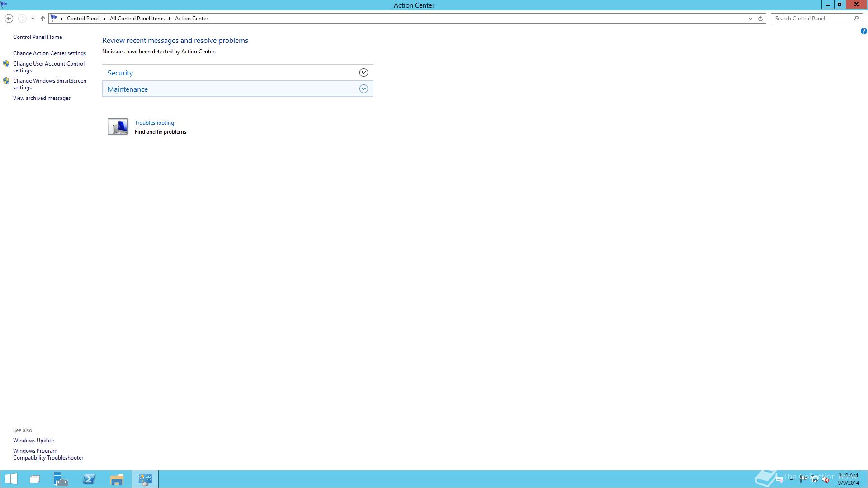Click the Maintenance heading
This screenshot has width=868, height=488.
[x=127, y=89]
